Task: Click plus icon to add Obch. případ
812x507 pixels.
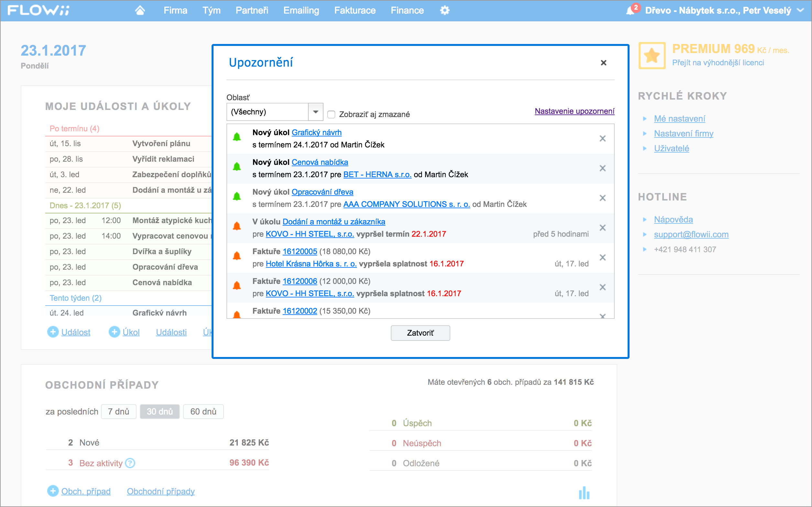Action: point(53,491)
